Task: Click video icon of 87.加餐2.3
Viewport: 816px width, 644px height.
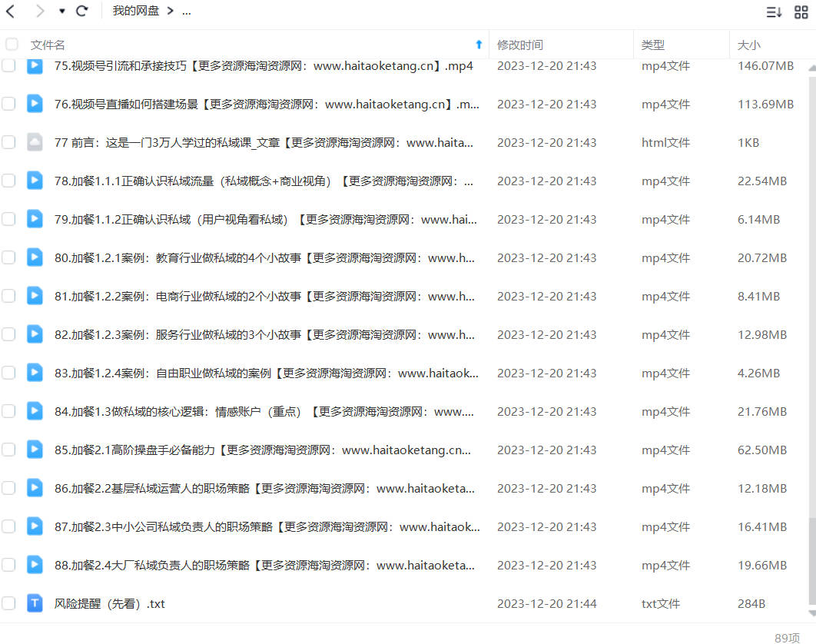Action: pos(35,526)
